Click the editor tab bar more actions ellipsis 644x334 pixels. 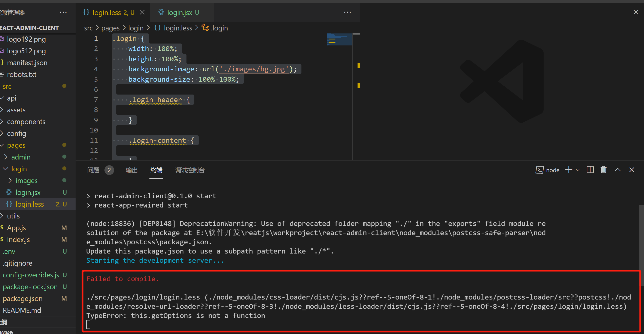pyautogui.click(x=347, y=12)
